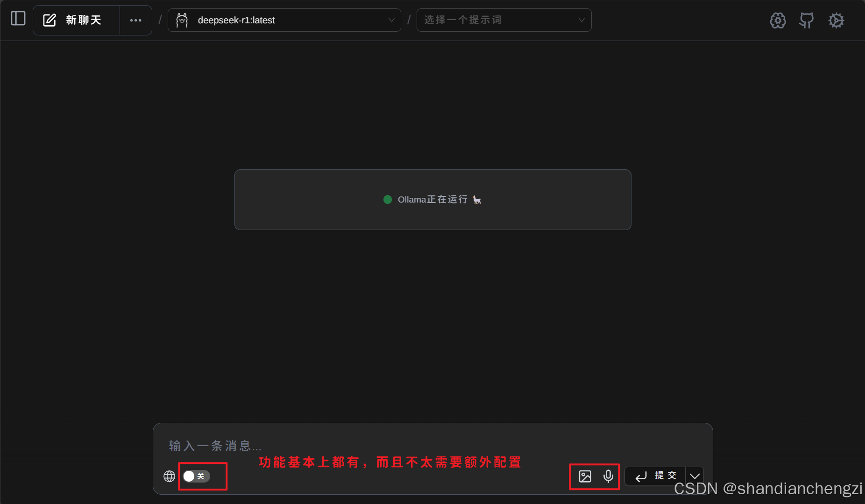This screenshot has height=504, width=865.
Task: Focus the 输入一条消息 message input field
Action: click(432, 446)
